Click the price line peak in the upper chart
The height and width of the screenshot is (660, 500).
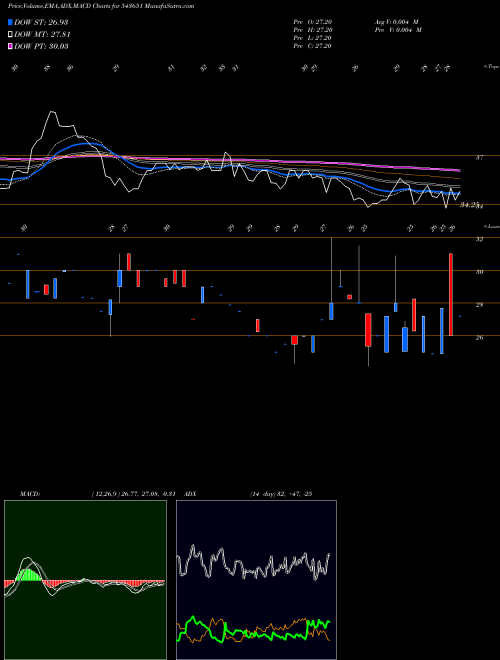tap(52, 112)
